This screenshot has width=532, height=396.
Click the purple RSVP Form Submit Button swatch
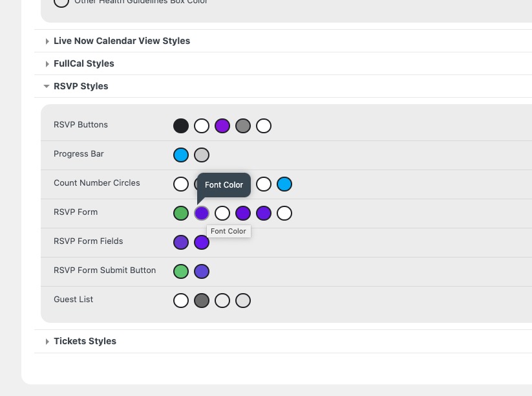click(x=202, y=271)
